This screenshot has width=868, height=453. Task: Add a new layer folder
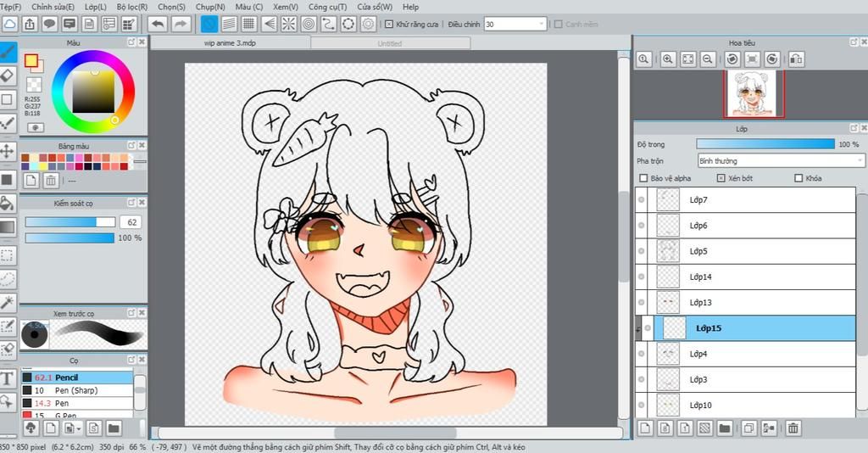point(725,428)
